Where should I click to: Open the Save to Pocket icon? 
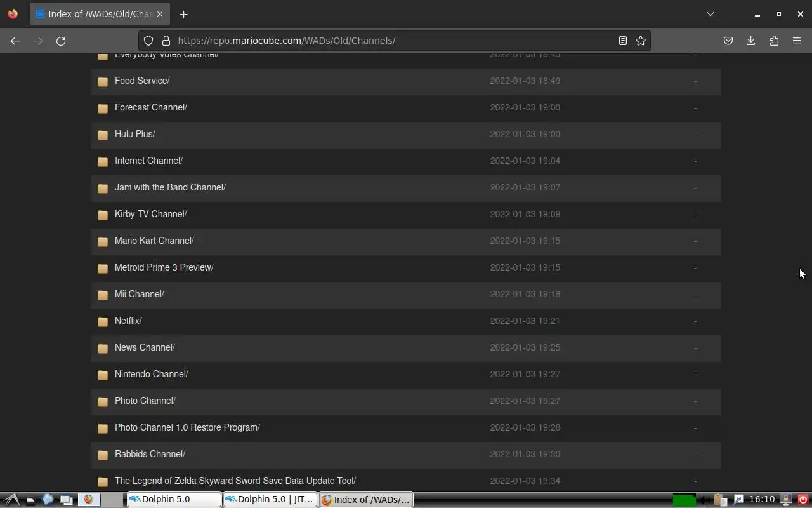pos(728,41)
